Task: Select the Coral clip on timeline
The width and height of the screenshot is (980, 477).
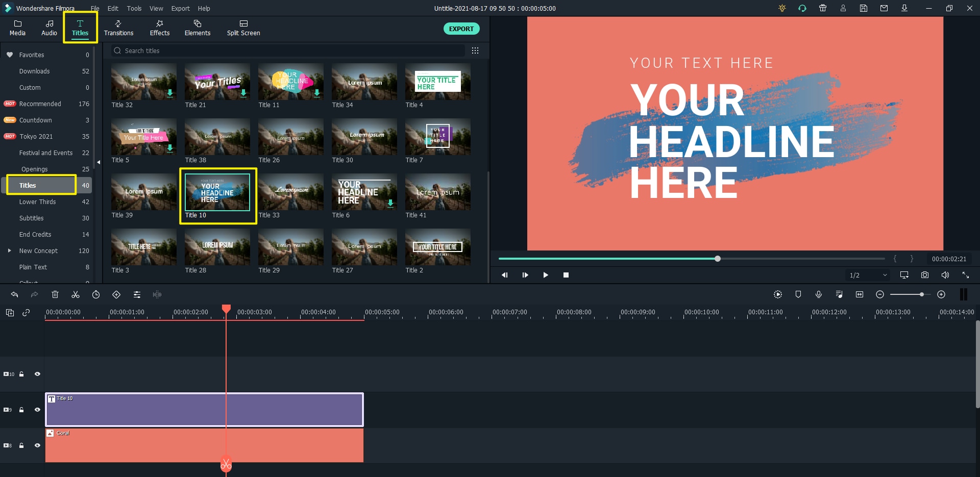Action: [204, 445]
